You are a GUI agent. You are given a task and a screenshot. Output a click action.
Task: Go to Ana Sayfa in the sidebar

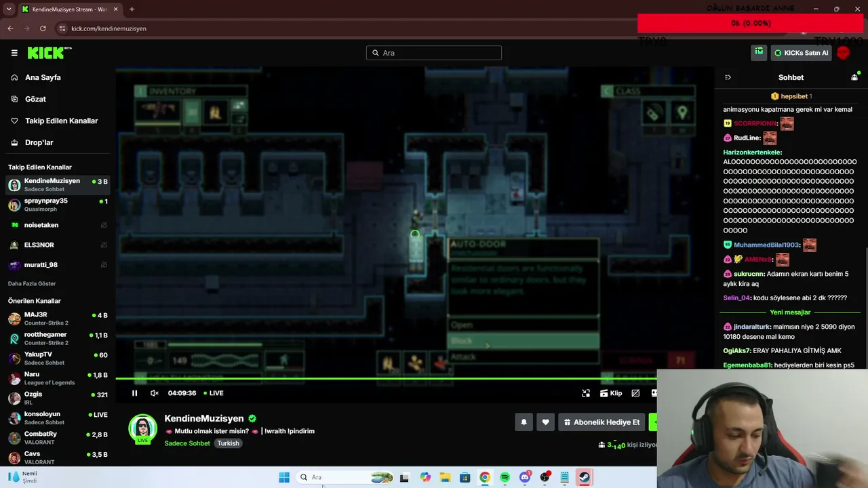(43, 77)
